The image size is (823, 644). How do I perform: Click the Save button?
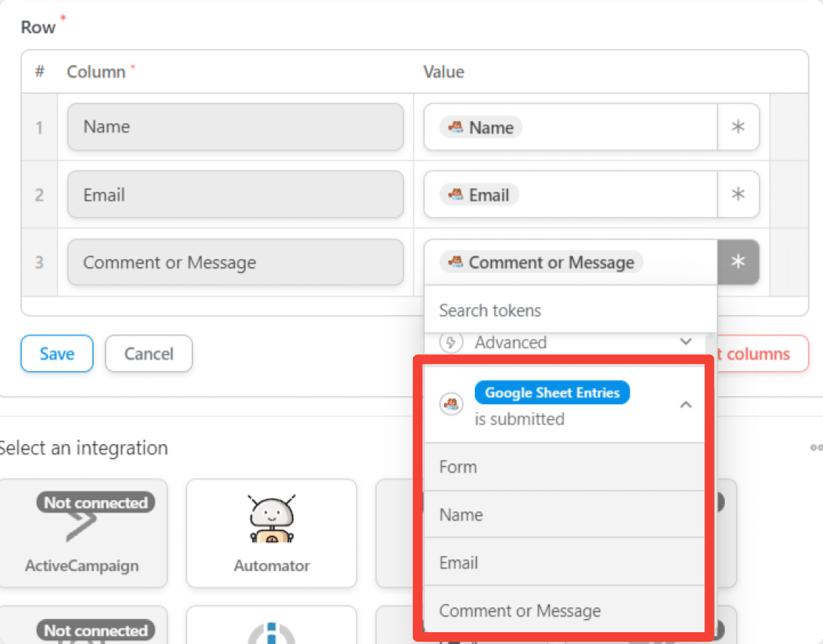pos(57,354)
